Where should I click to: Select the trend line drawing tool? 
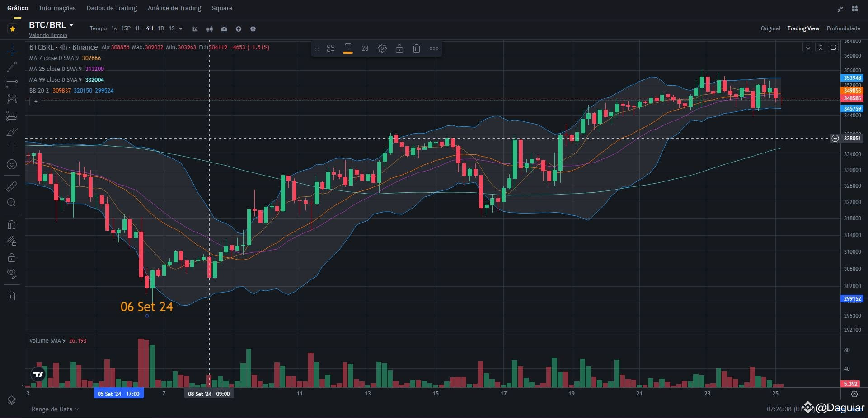coord(12,67)
